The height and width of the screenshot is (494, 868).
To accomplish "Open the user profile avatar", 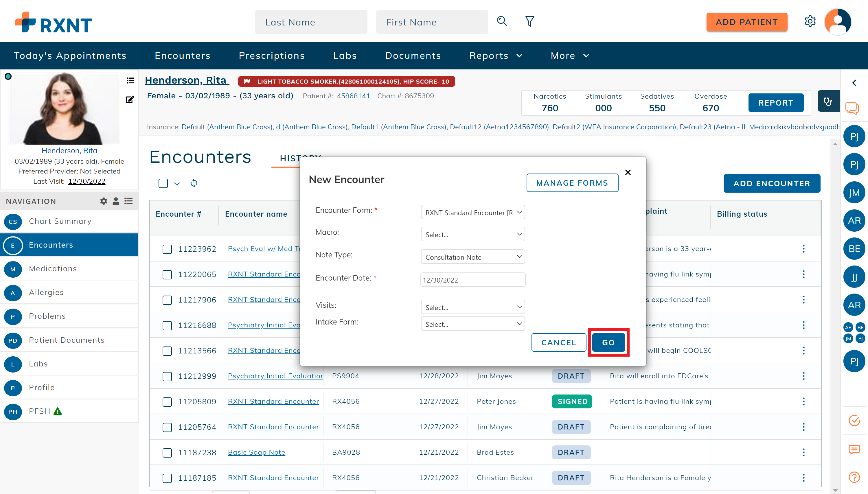I will [838, 22].
